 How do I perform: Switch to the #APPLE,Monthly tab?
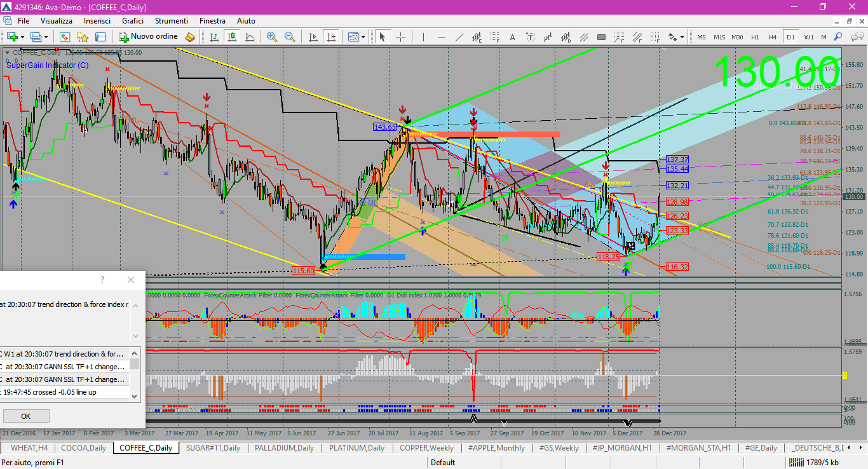pos(496,448)
